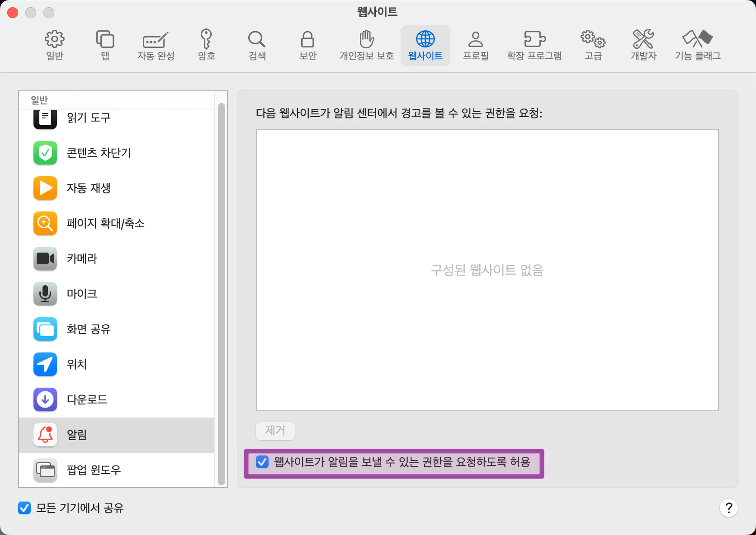Click the 팝업 윈도우 window icon
This screenshot has width=756, height=535.
coord(45,470)
